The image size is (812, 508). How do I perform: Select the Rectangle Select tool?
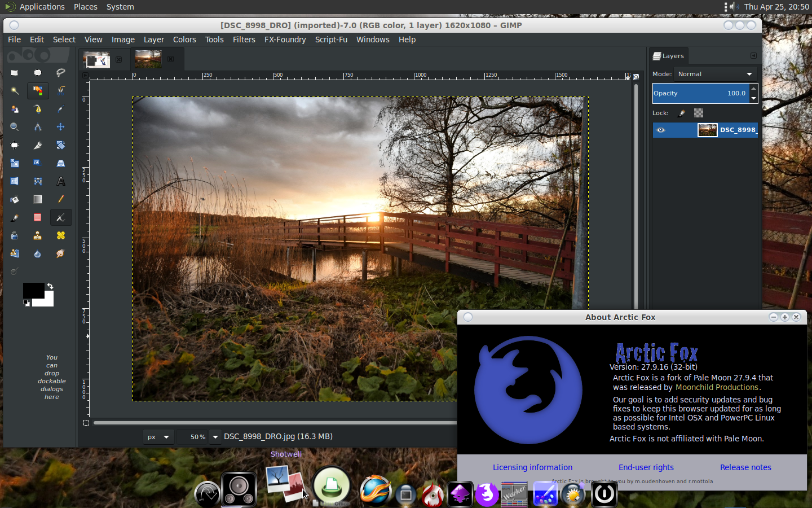tap(15, 73)
